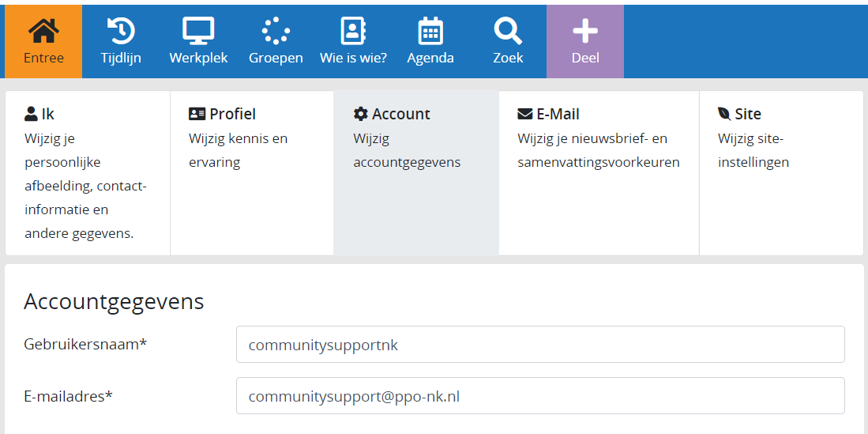This screenshot has width=868, height=434.
Task: Click the E-mailadres input field
Action: (x=540, y=396)
